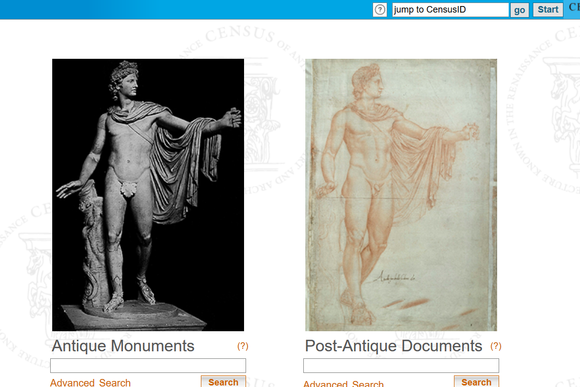
Task: Run the Post-Antique Documents Search button
Action: pos(476,381)
